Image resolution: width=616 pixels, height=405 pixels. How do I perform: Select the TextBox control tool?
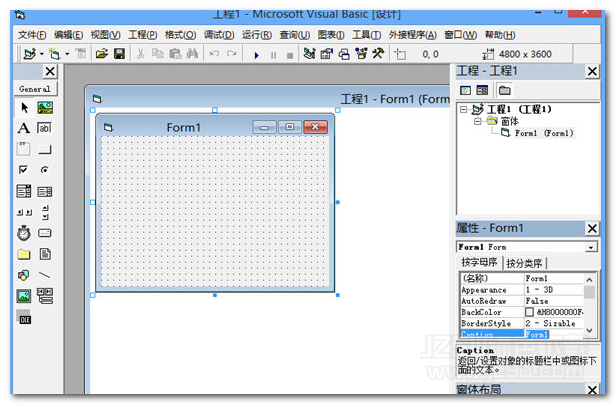[45, 128]
